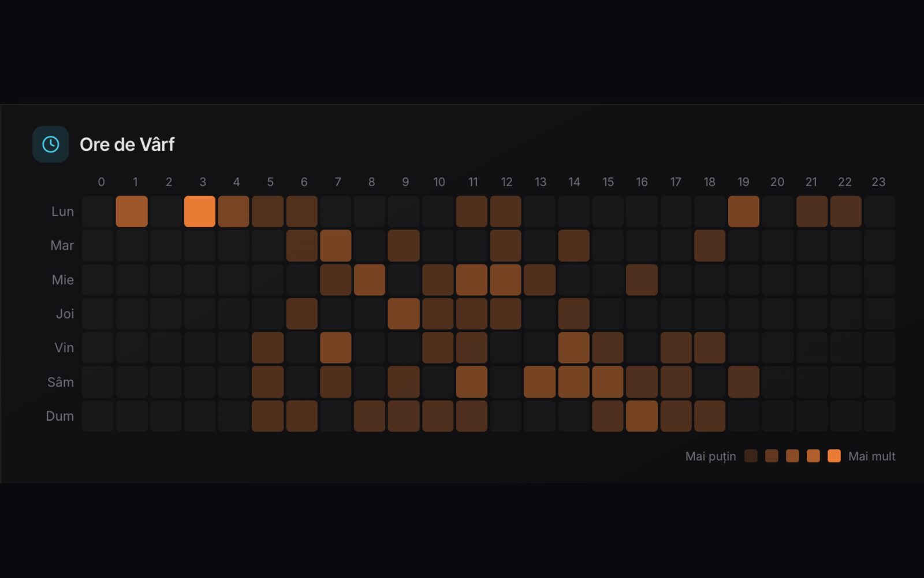Click the Joi hour 9 heatmap cell
Screen dimensions: 924x578
pos(404,314)
